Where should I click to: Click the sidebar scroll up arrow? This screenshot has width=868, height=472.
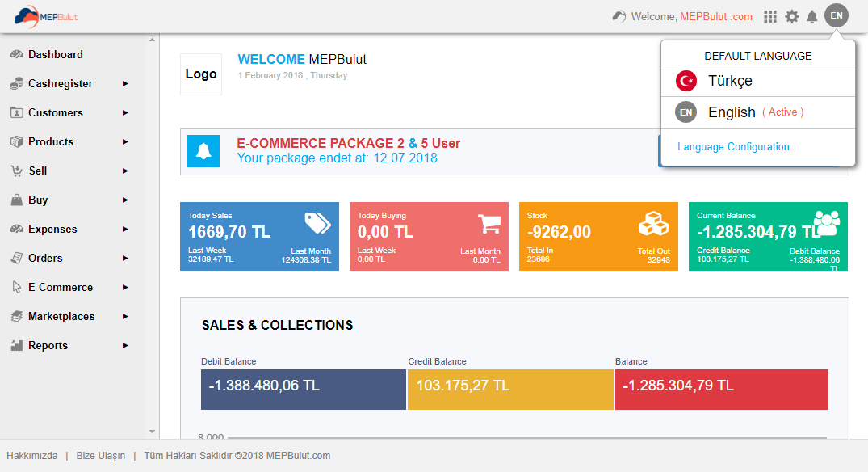tap(153, 40)
